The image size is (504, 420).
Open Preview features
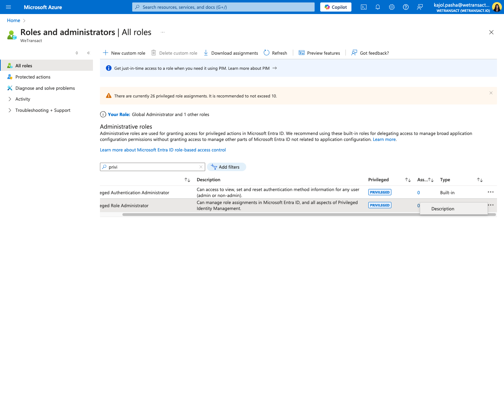pos(319,53)
